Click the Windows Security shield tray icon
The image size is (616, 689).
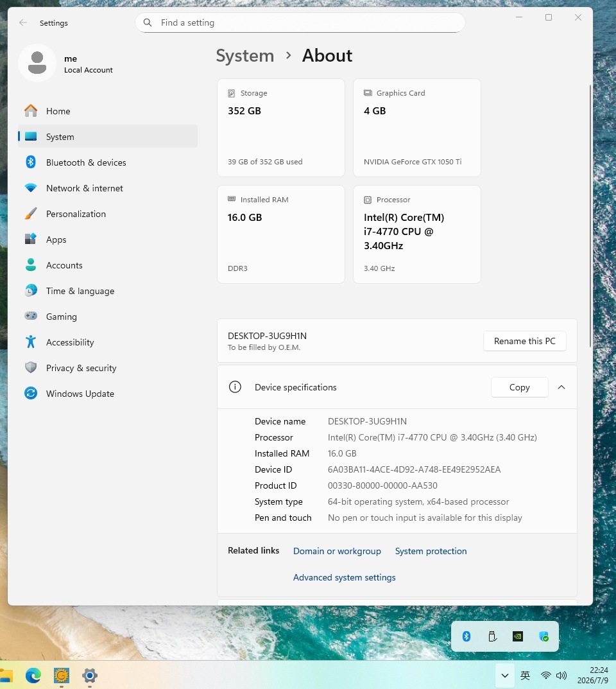(543, 636)
